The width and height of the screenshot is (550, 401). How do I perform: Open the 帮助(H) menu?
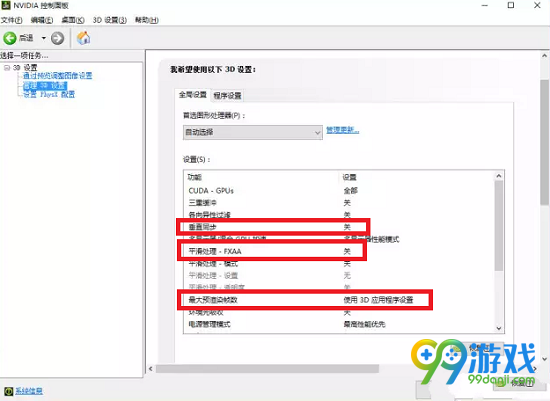click(x=147, y=20)
